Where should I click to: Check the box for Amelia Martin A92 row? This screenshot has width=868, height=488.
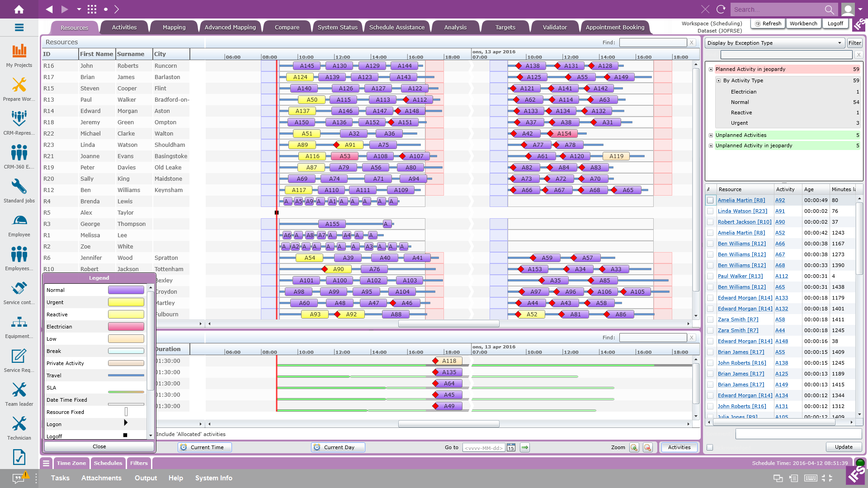point(710,200)
